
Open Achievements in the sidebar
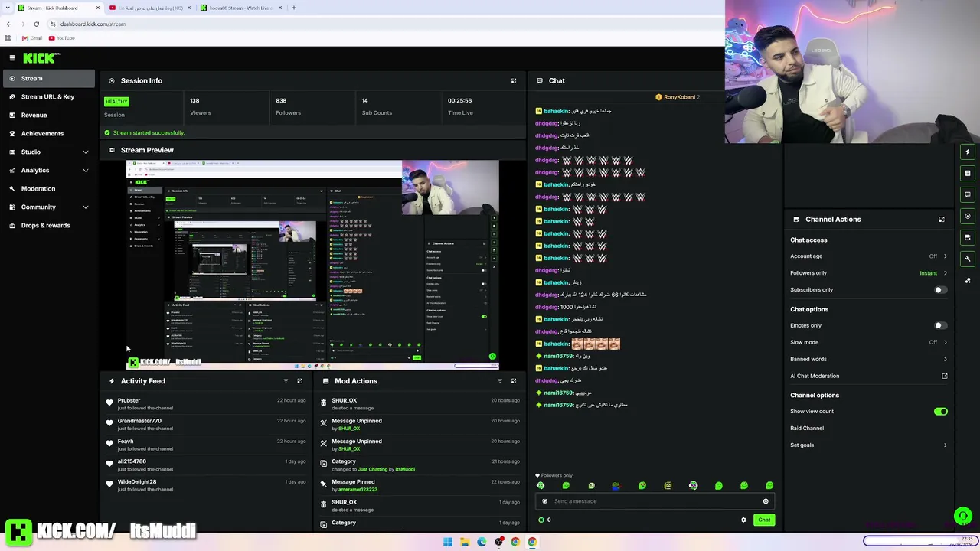point(47,133)
